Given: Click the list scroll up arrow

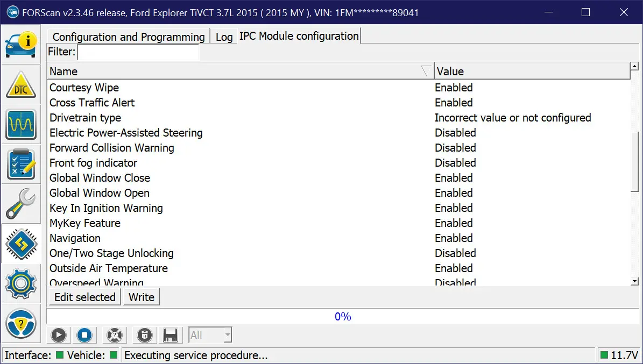Looking at the screenshot, I should (635, 67).
